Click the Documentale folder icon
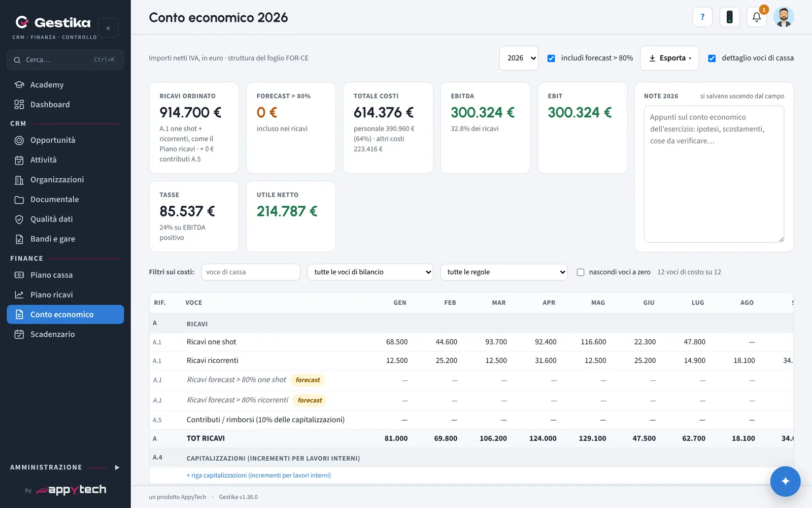 coord(19,200)
